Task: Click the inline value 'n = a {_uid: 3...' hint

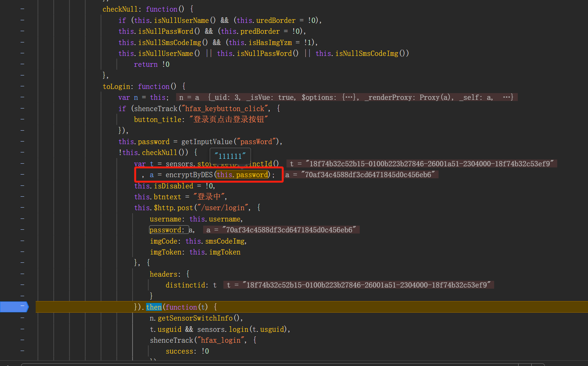Action: pyautogui.click(x=347, y=97)
